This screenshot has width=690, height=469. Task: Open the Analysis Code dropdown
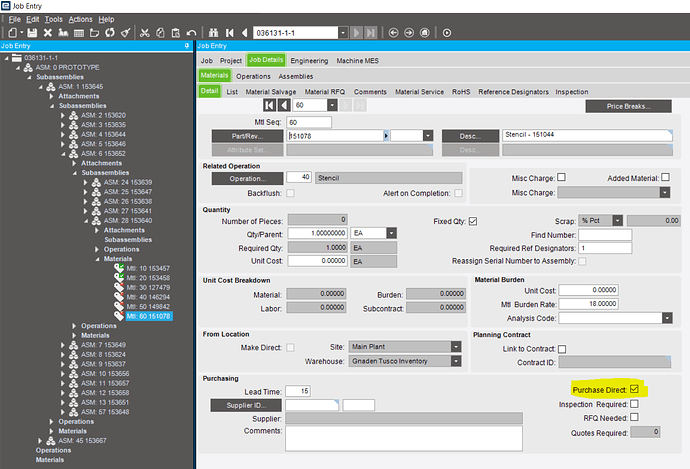(x=668, y=318)
